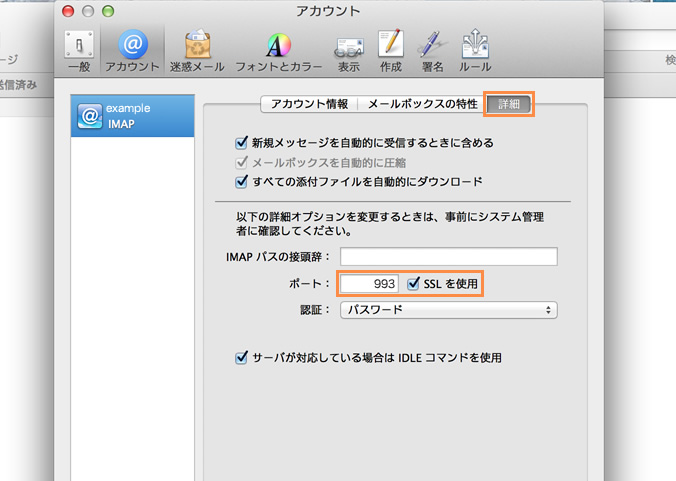This screenshot has height=481, width=676.
Task: Toggle 新規メッセージを自動的に受信するときに含める checkbox
Action: 241,143
